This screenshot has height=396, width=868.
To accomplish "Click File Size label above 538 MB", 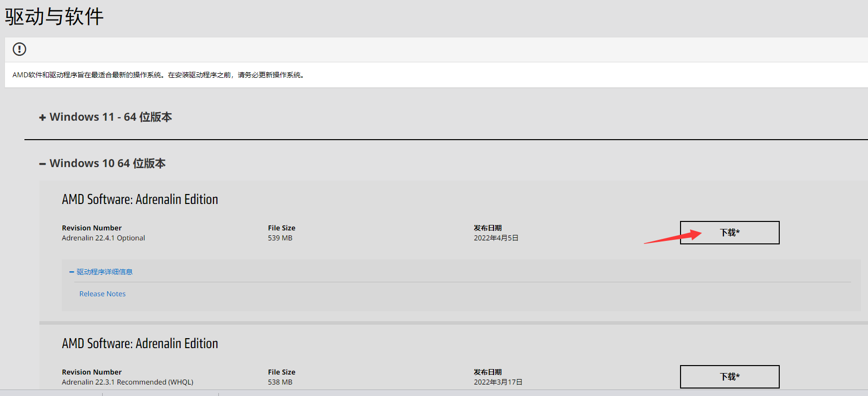I will point(282,372).
